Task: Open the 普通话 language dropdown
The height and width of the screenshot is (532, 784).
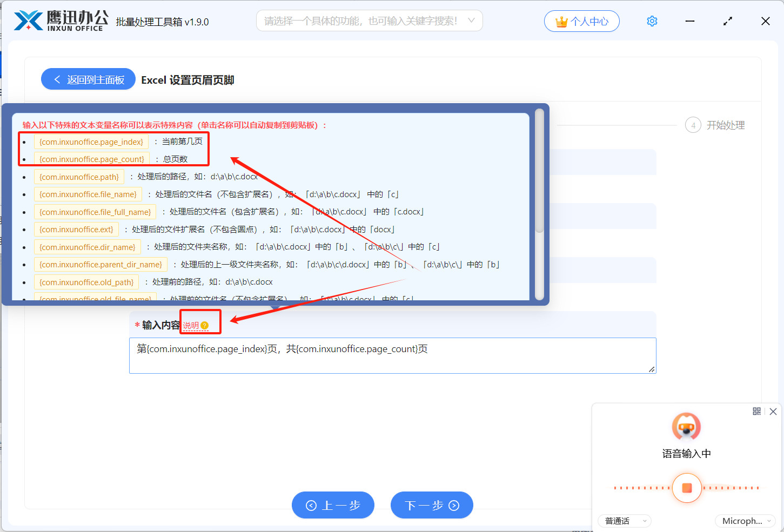Action: pos(625,521)
